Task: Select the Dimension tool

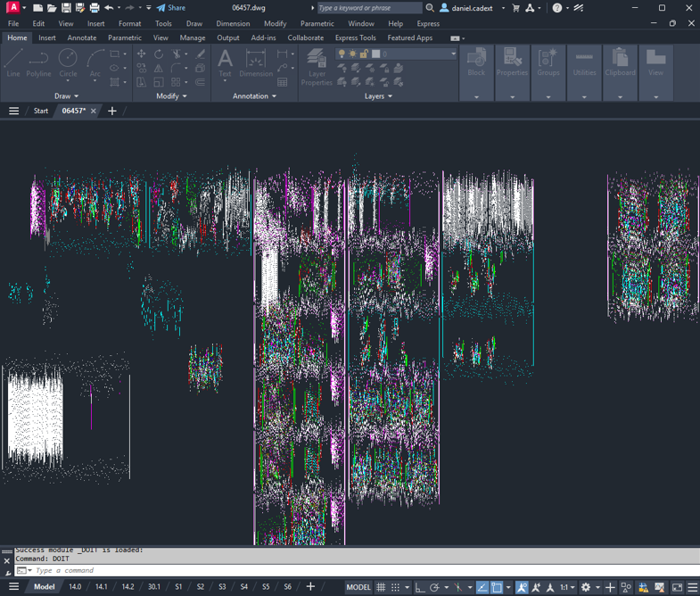Action: [x=256, y=63]
